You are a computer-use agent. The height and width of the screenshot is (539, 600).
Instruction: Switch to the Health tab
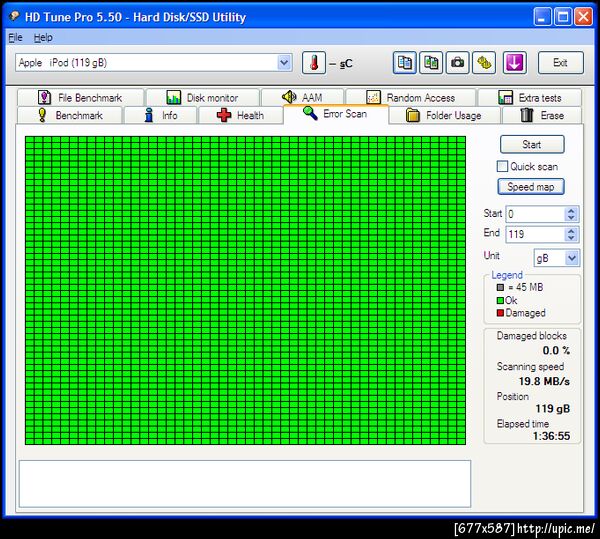tap(240, 115)
